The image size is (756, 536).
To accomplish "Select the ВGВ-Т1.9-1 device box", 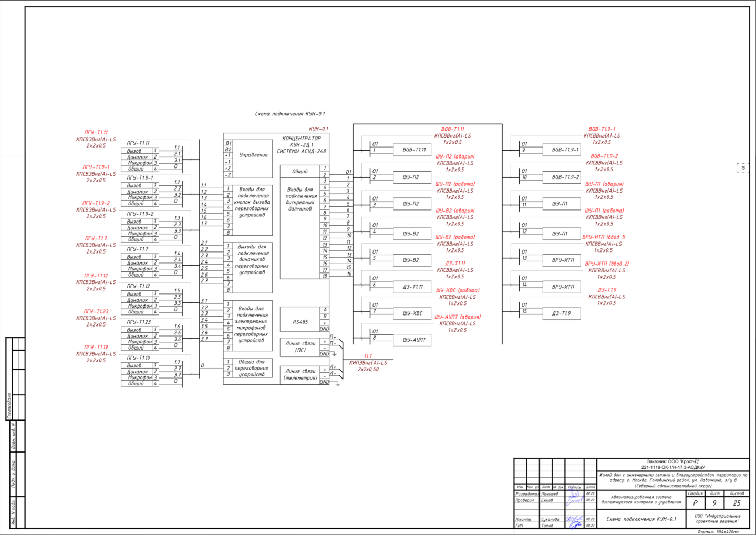I will click(562, 150).
